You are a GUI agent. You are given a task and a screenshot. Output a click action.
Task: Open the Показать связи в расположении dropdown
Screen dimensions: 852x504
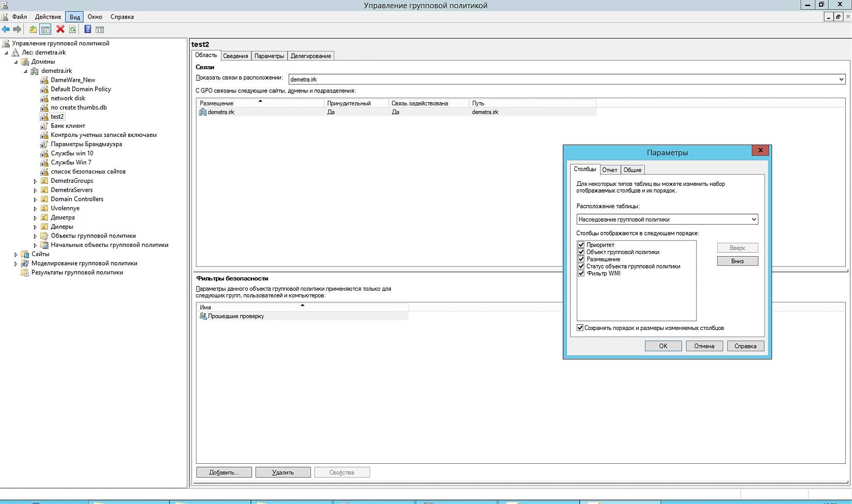tap(841, 80)
